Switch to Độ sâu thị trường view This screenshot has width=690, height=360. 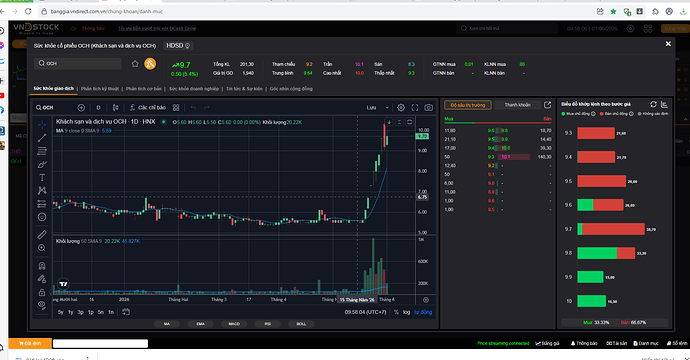(468, 105)
